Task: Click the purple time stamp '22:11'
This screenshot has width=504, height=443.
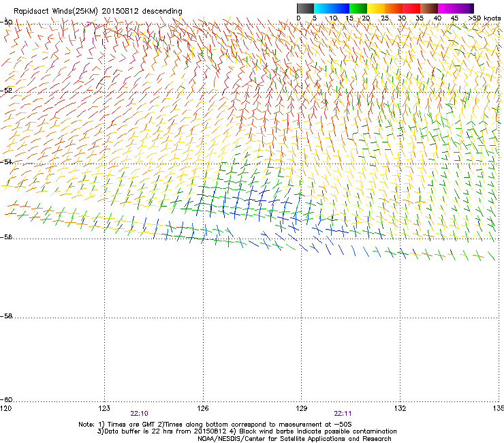Action: click(x=343, y=414)
